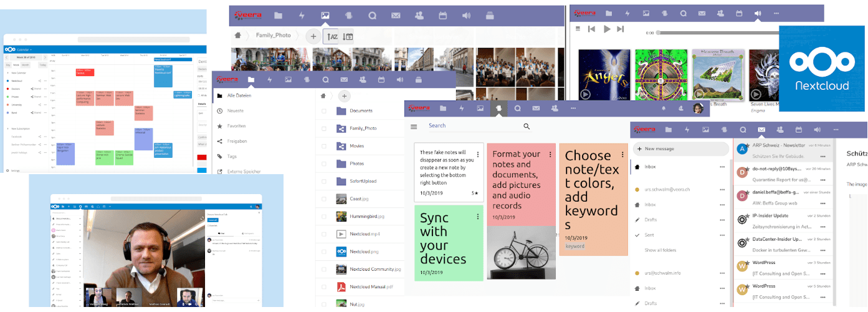The width and height of the screenshot is (868, 312).
Task: Open Sent folder in Mail sidebar
Action: click(x=649, y=235)
